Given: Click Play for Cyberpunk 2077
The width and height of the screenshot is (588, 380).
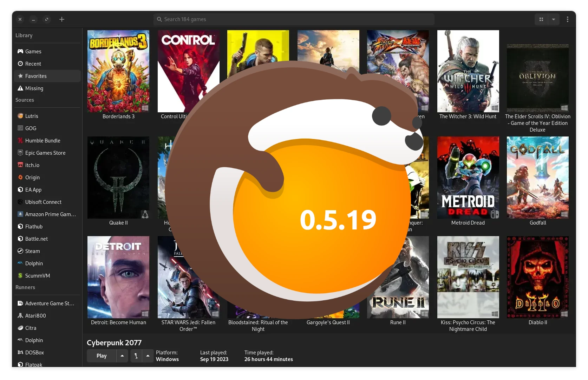Looking at the screenshot, I should pyautogui.click(x=101, y=355).
